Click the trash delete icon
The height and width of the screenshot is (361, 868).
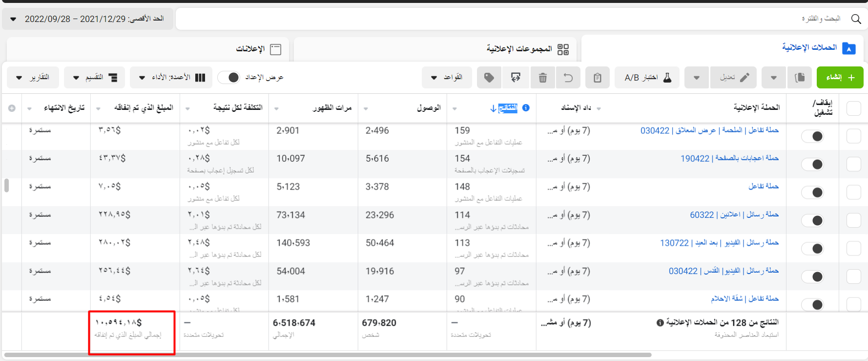point(542,78)
